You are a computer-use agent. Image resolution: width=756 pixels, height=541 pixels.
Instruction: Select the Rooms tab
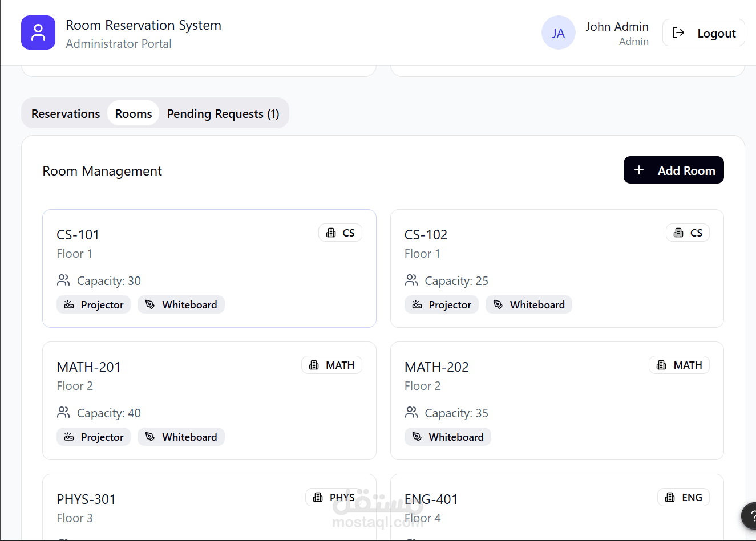click(x=134, y=113)
